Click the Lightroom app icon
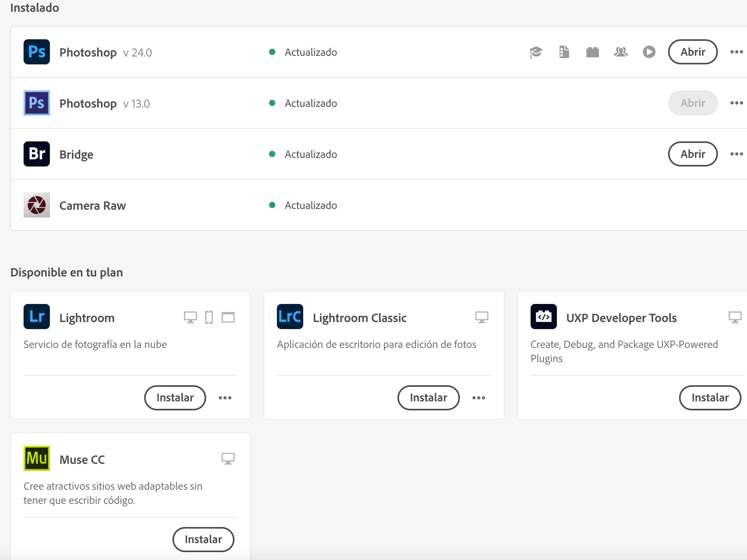The height and width of the screenshot is (560, 747). (x=37, y=317)
